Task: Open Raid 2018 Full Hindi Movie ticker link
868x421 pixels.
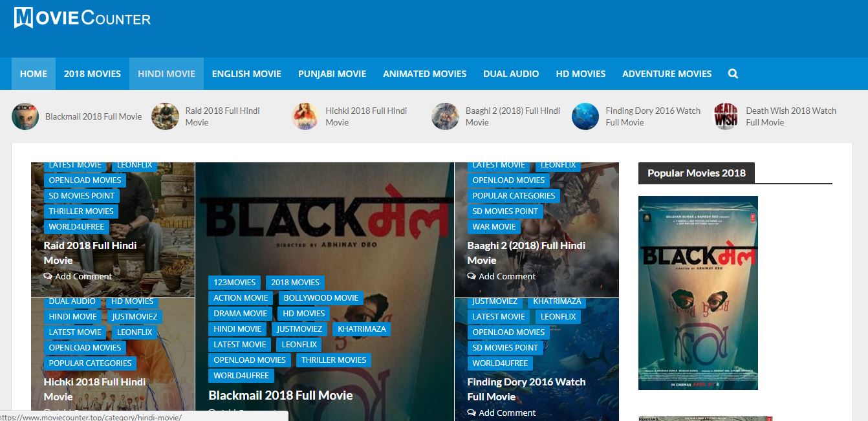Action: click(222, 116)
